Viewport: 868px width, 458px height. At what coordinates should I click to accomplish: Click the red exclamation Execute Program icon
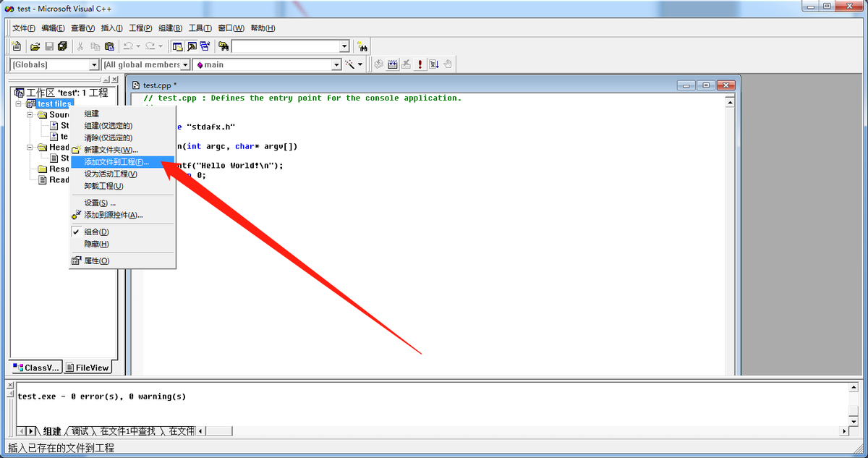tap(420, 64)
